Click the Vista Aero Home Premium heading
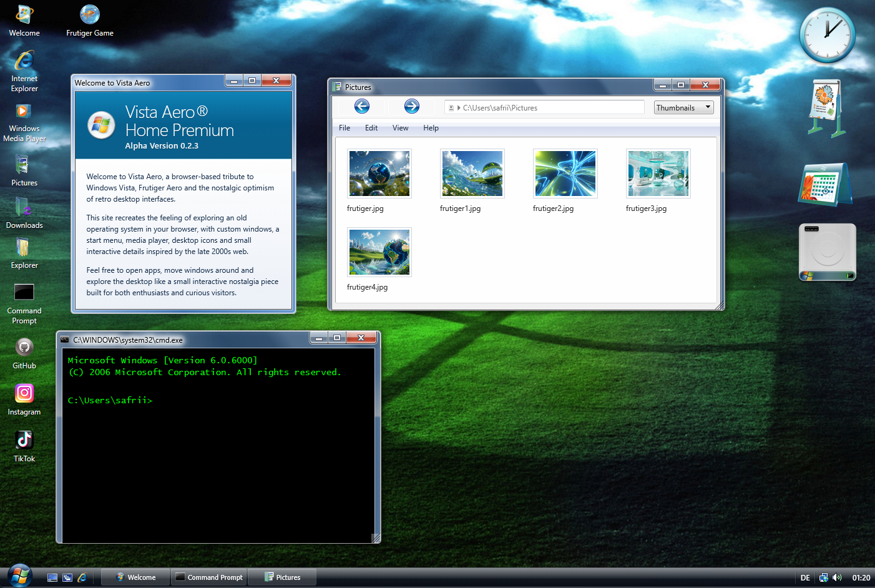The width and height of the screenshot is (875, 588). (x=180, y=120)
